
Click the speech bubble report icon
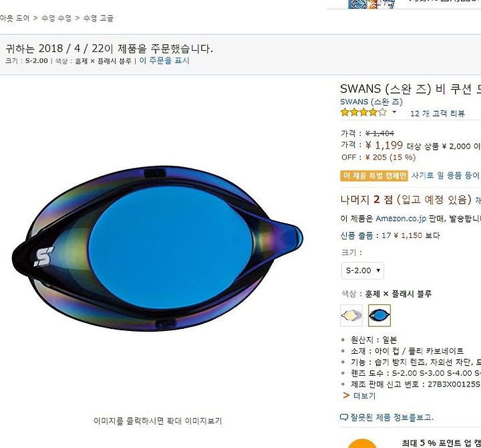pyautogui.click(x=344, y=417)
